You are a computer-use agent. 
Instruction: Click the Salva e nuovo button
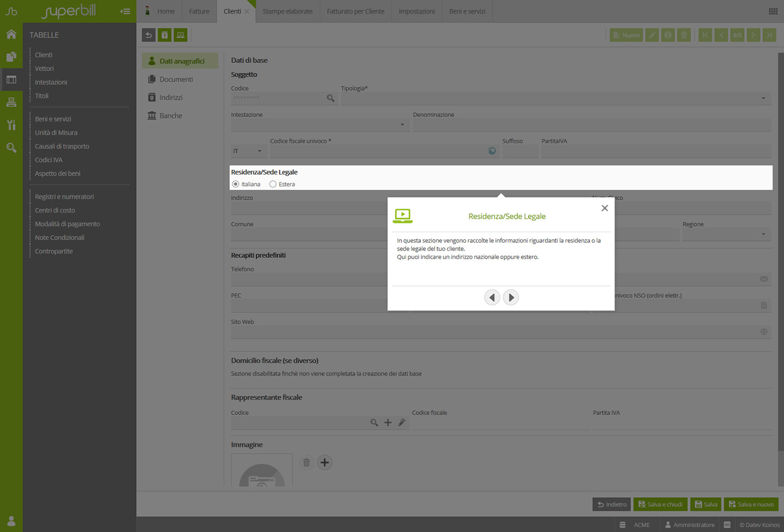coord(751,504)
